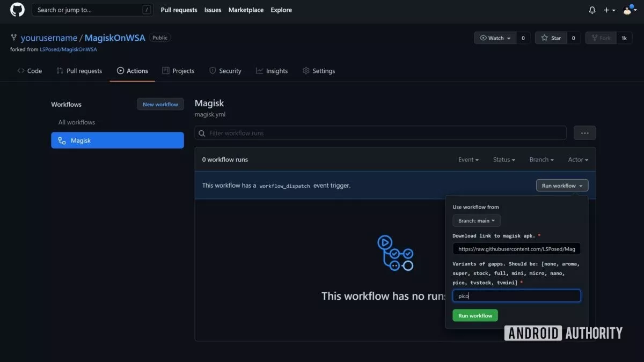644x362 pixels.
Task: Click the slash shortcut key icon
Action: click(147, 10)
